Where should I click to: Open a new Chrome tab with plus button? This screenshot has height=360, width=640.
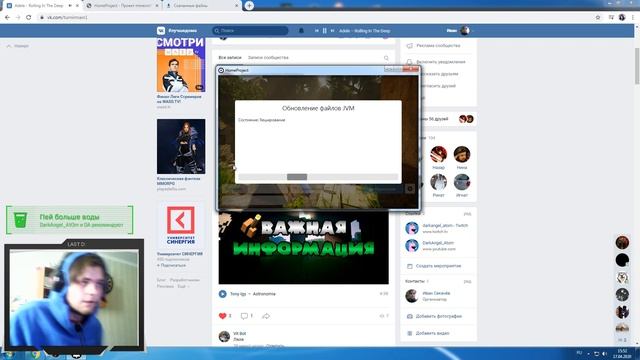[249, 6]
